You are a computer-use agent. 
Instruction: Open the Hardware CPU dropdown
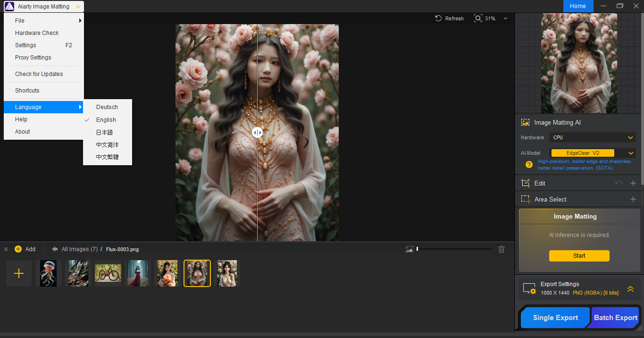click(593, 137)
